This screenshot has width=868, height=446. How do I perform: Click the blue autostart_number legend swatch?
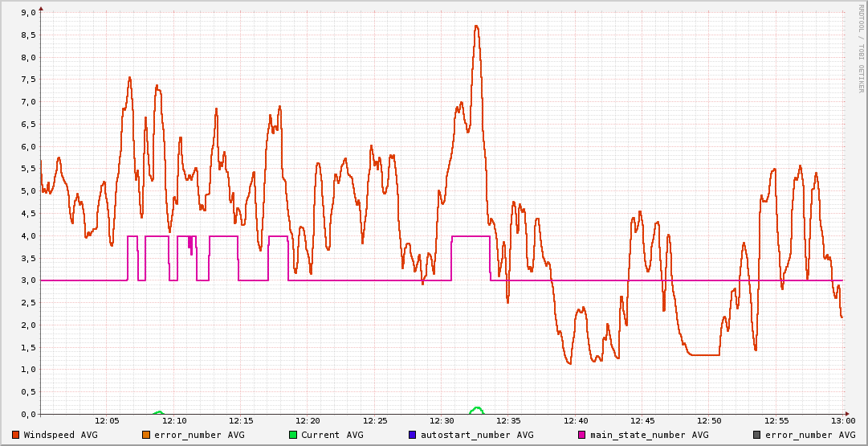[x=413, y=435]
